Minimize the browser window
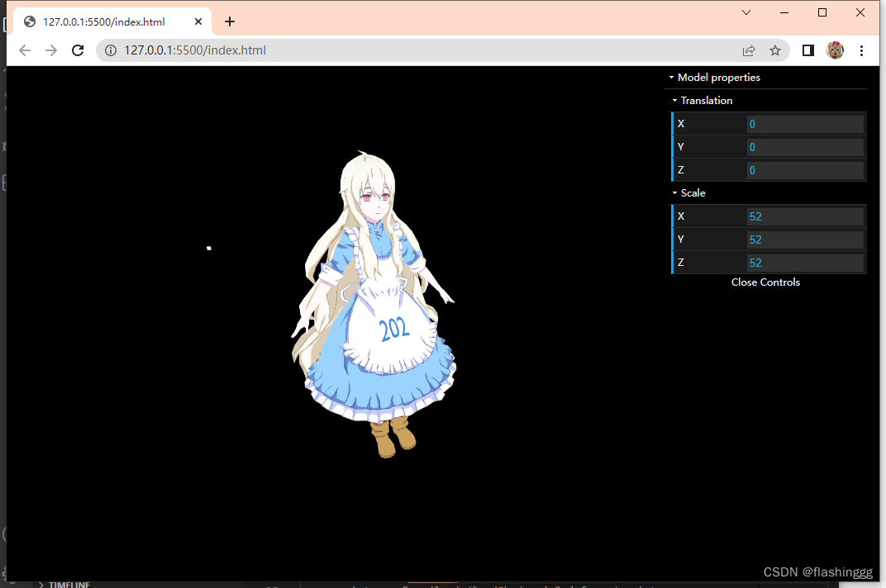This screenshot has width=886, height=588. coord(784,12)
